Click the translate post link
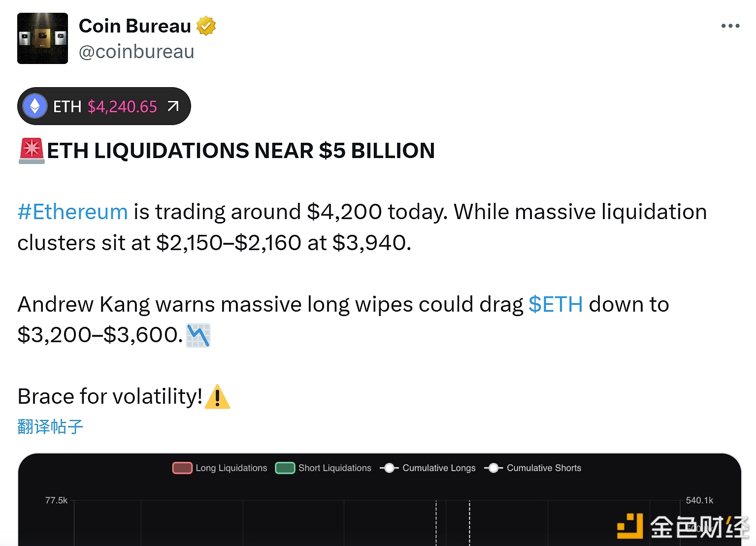The width and height of the screenshot is (756, 546). pyautogui.click(x=50, y=427)
